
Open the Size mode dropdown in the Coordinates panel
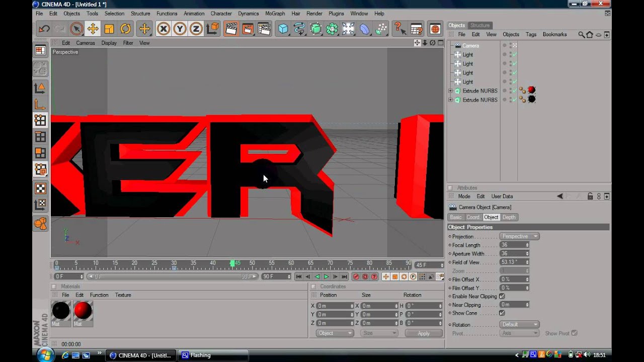[380, 333]
